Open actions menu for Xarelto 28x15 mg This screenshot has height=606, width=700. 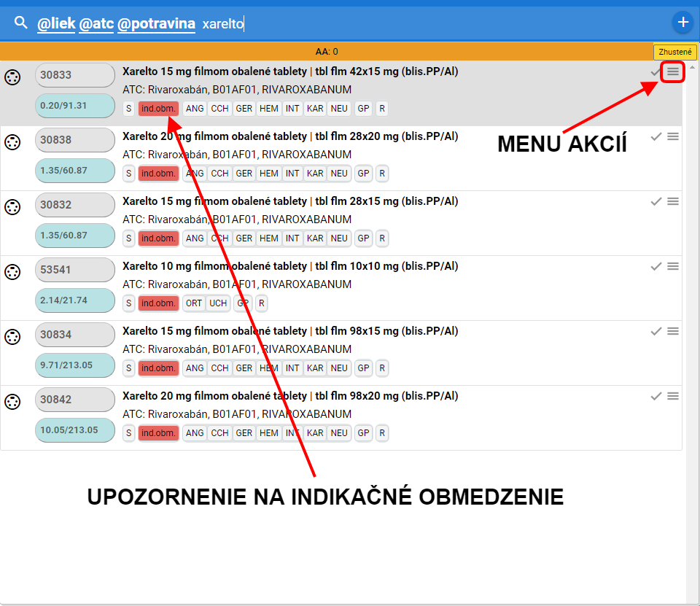(673, 201)
